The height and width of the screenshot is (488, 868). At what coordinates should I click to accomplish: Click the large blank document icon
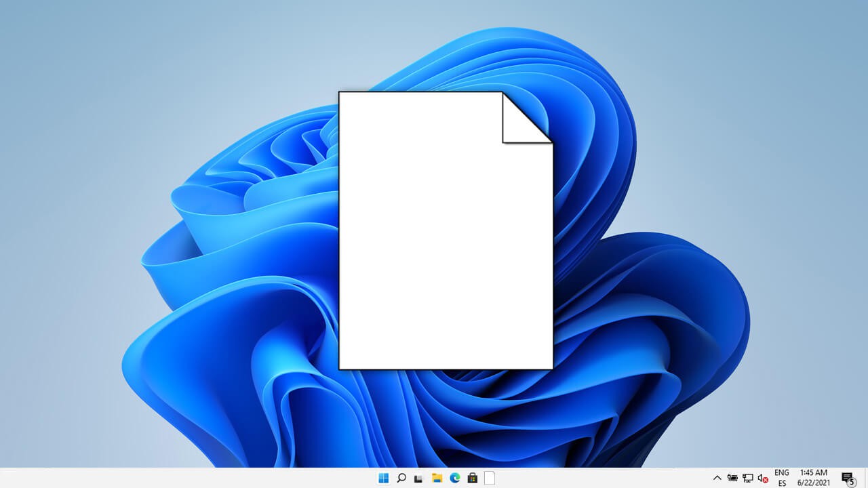(446, 230)
